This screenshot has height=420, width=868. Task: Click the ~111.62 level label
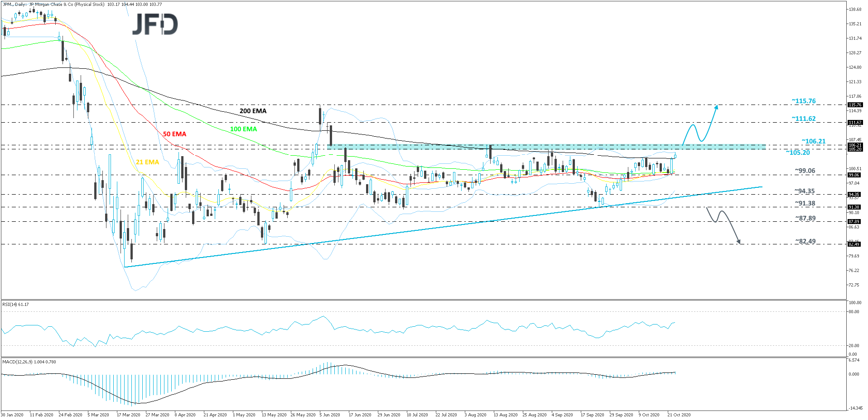804,119
